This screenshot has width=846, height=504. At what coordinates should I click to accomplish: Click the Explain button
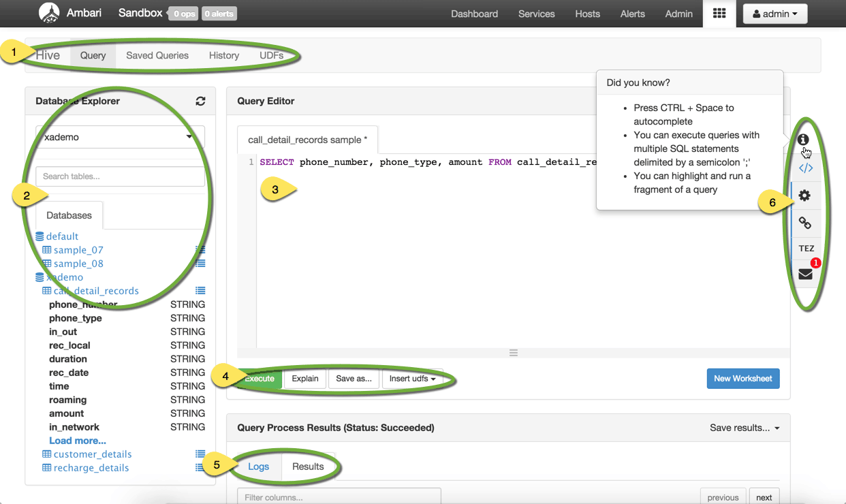coord(305,379)
